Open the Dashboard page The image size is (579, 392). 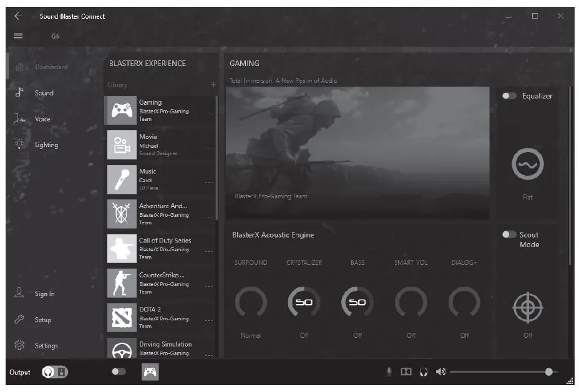pos(51,67)
